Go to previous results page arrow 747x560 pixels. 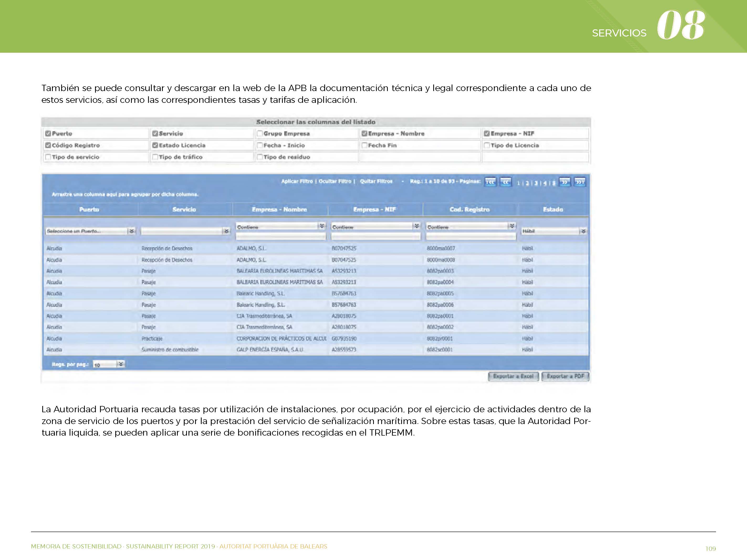[505, 182]
